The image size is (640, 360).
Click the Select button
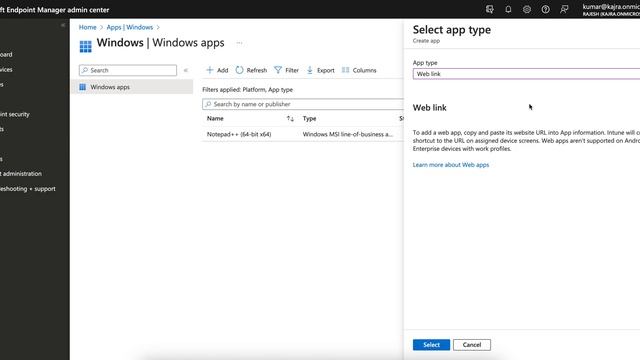pos(431,345)
